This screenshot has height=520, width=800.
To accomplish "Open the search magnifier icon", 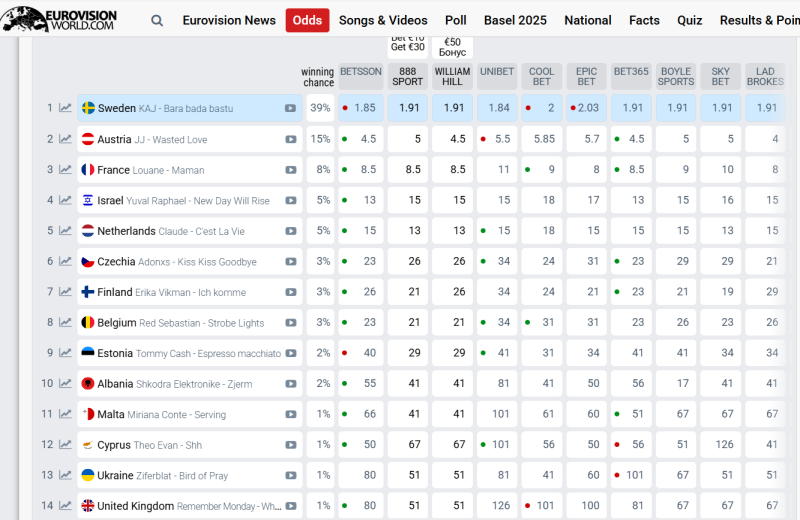I will pyautogui.click(x=157, y=20).
